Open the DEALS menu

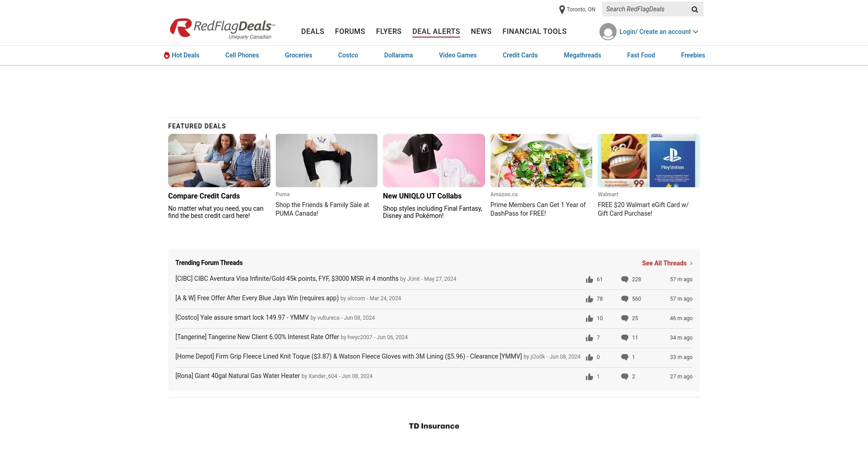click(x=312, y=31)
